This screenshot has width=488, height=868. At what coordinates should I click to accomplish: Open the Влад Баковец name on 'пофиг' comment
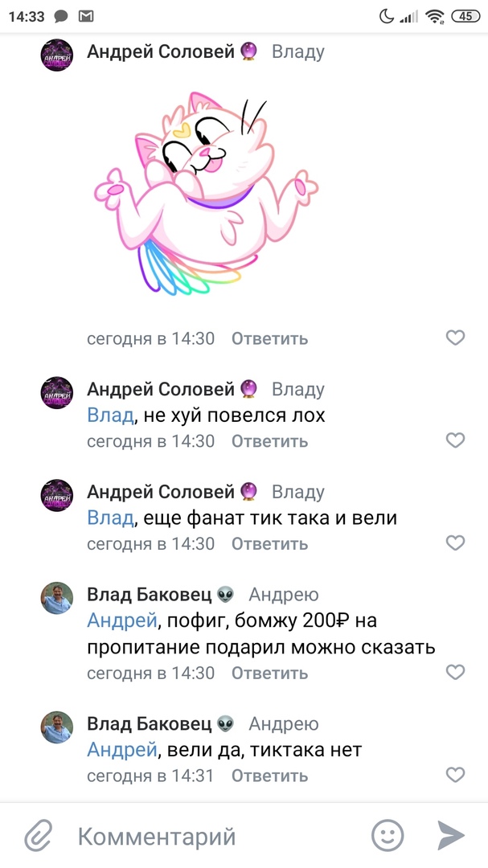(149, 595)
